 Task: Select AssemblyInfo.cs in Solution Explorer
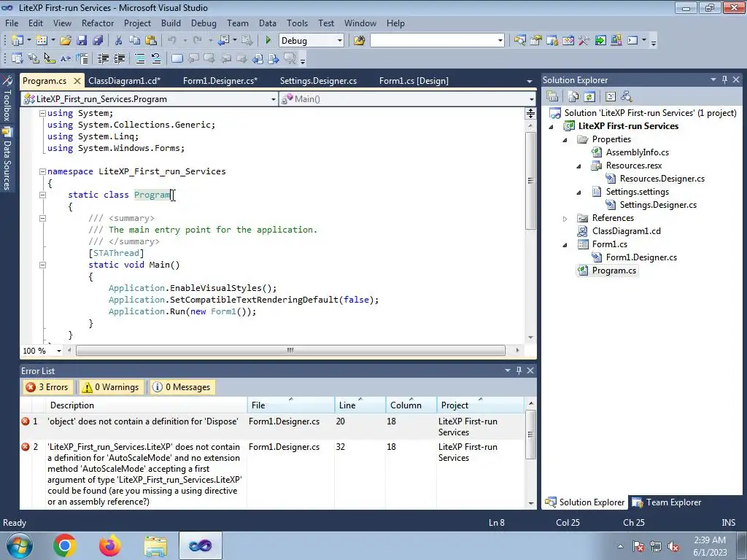click(x=637, y=152)
